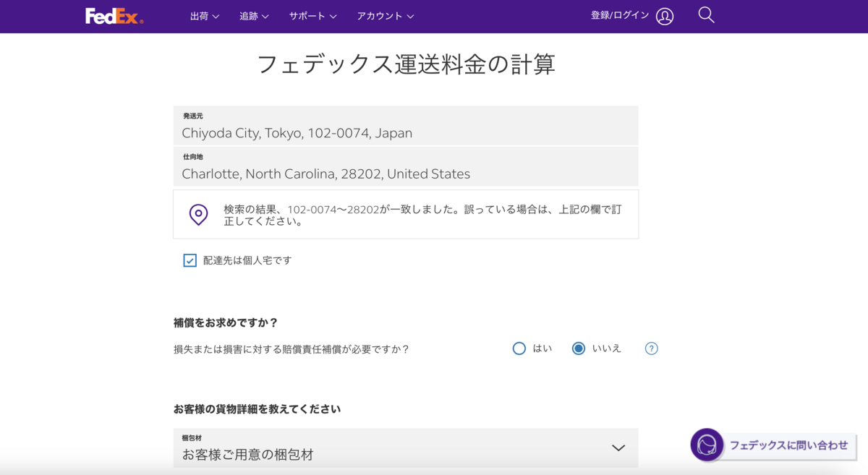Click the 補償をお求めですか？ heading
This screenshot has height=475, width=868.
click(226, 322)
